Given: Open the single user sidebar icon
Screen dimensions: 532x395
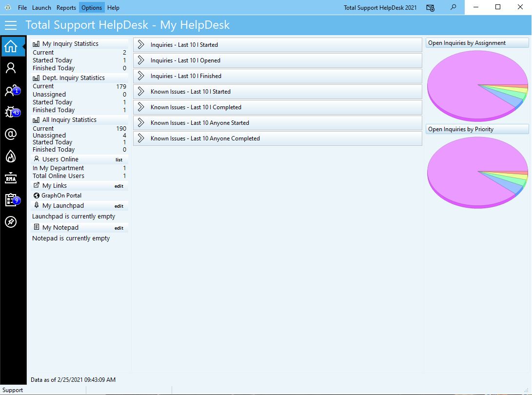Looking at the screenshot, I should (x=11, y=68).
